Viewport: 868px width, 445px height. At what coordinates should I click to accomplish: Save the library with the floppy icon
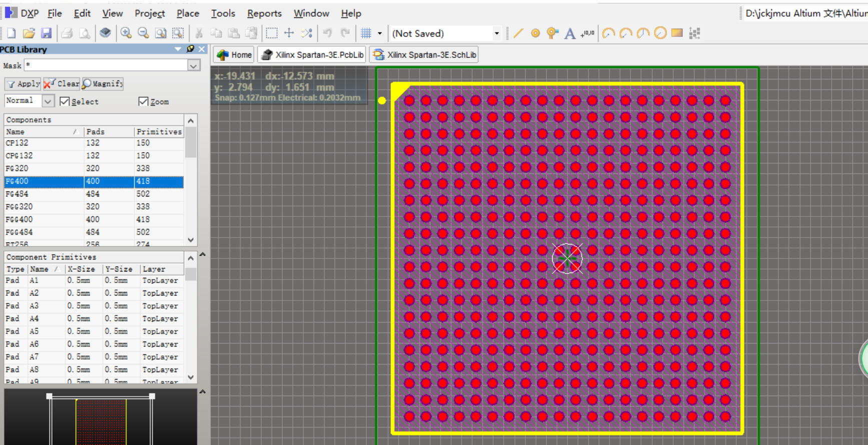pyautogui.click(x=46, y=33)
